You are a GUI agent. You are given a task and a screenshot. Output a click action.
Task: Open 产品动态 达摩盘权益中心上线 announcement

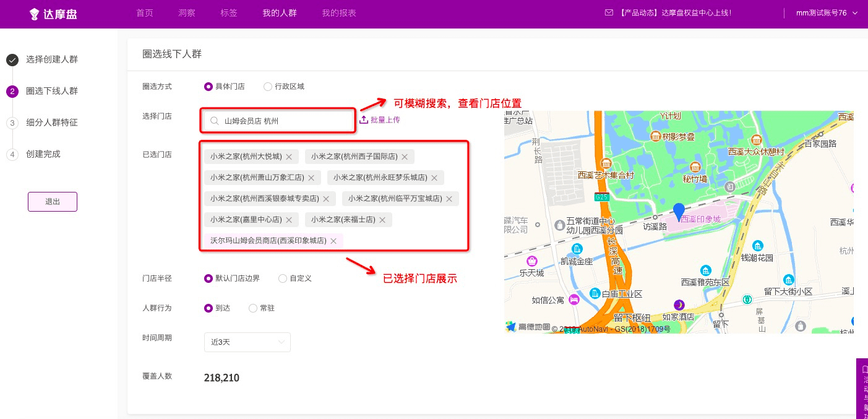pyautogui.click(x=674, y=13)
